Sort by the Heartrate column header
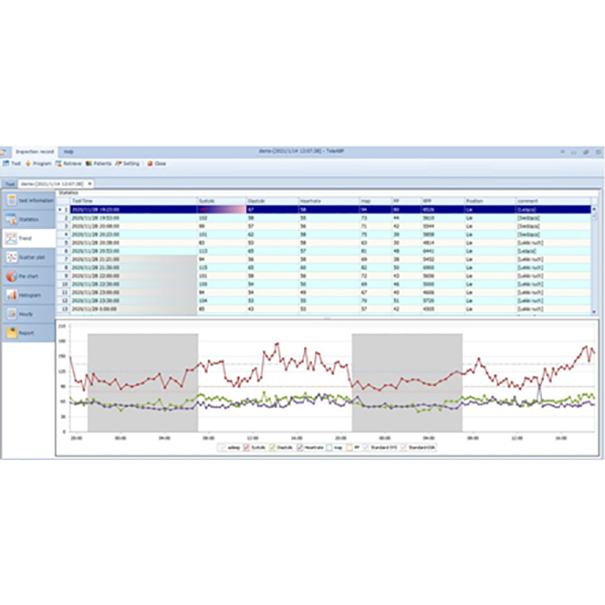Viewport: 605px width, 605px height. click(x=329, y=201)
